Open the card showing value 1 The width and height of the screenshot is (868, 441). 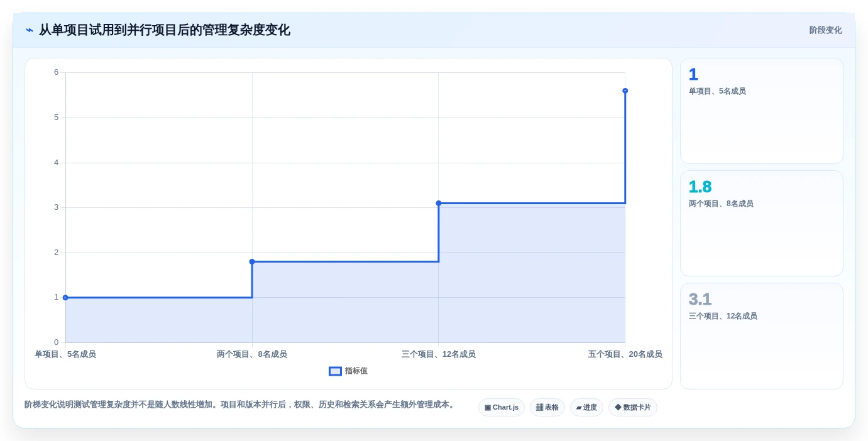point(762,111)
